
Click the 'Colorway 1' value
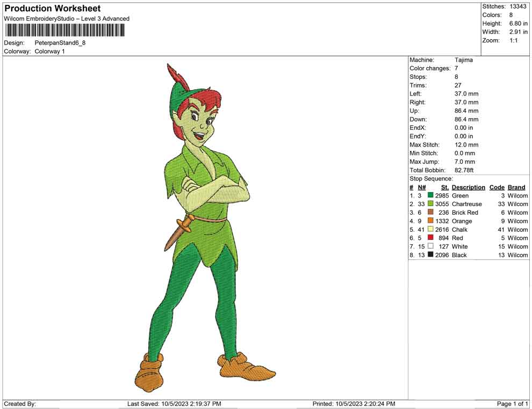[x=49, y=52]
